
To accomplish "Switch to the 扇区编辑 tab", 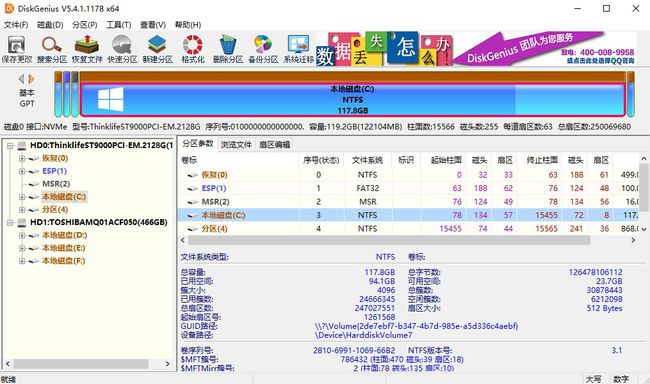I will 274,144.
